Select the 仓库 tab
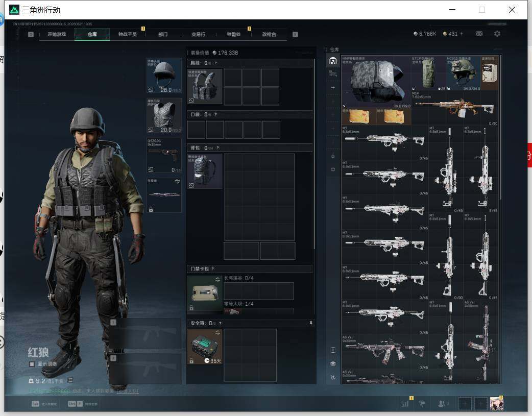 pyautogui.click(x=92, y=34)
